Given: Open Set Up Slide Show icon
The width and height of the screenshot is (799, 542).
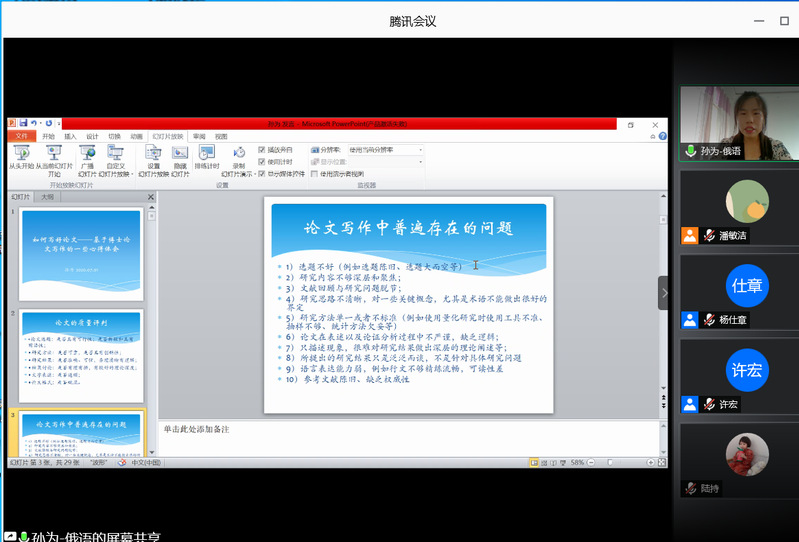Looking at the screenshot, I should tap(153, 156).
